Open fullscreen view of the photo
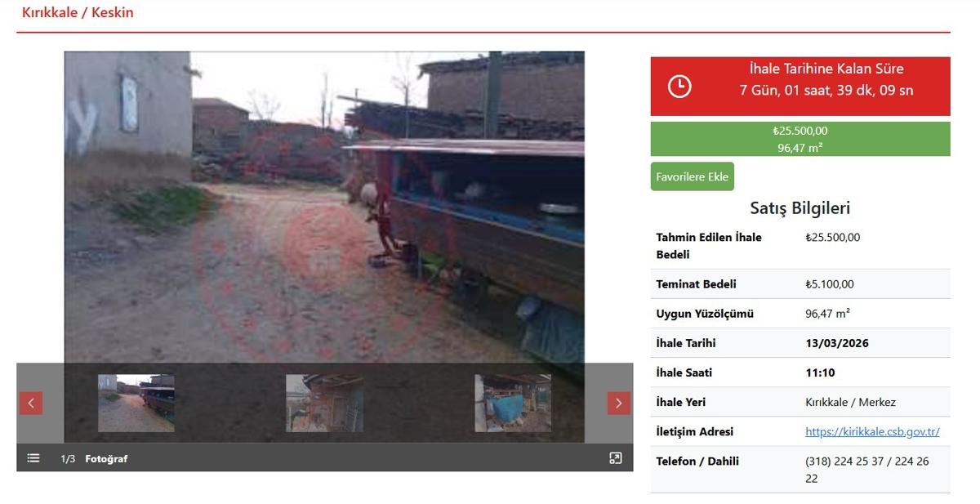980x504 pixels. tap(616, 458)
